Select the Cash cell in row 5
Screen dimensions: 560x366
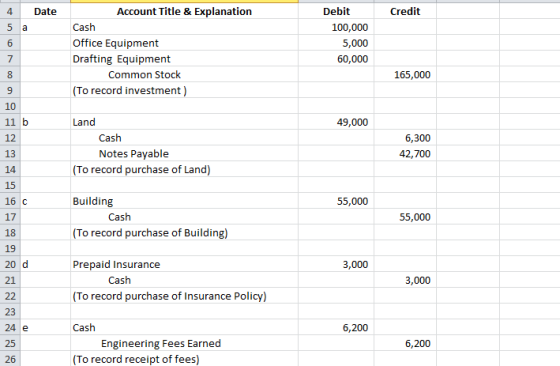pyautogui.click(x=184, y=27)
